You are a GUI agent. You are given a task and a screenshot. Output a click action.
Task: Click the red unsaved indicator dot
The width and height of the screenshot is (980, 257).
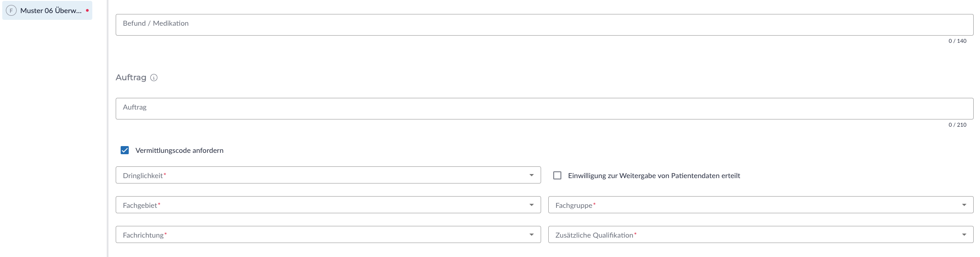pyautogui.click(x=87, y=10)
